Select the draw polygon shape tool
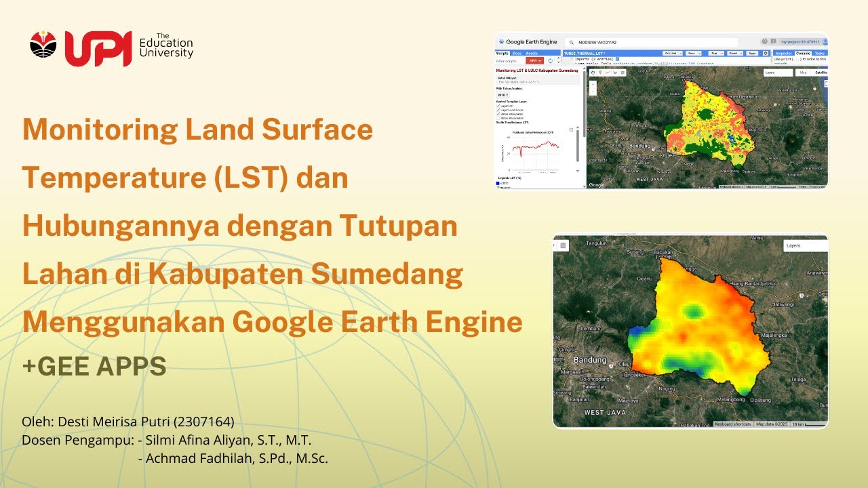The image size is (868, 488). (x=615, y=73)
